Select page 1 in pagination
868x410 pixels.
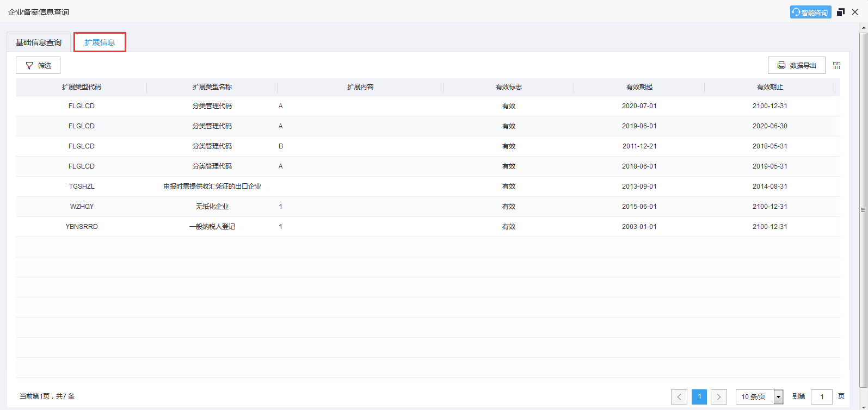pyautogui.click(x=699, y=397)
